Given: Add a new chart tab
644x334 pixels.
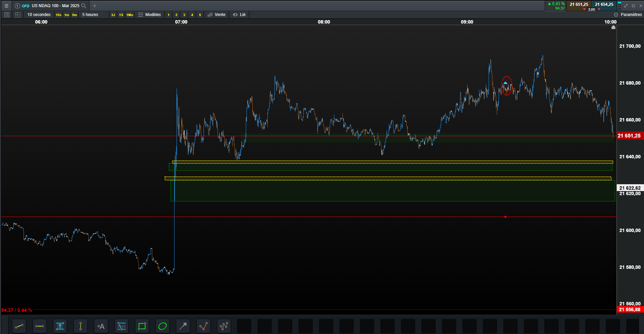Looking at the screenshot, I should (95, 6).
